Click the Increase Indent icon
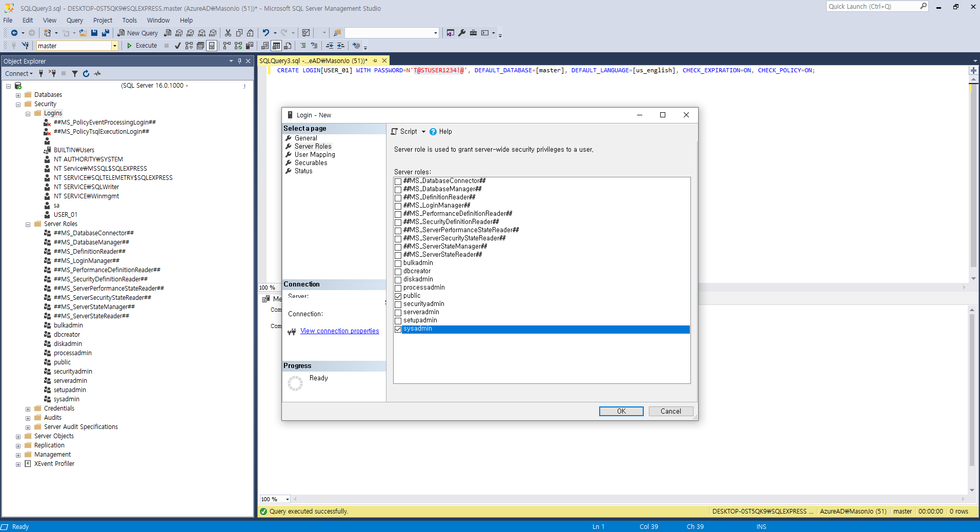Screen dimensions: 980x532 coord(340,46)
